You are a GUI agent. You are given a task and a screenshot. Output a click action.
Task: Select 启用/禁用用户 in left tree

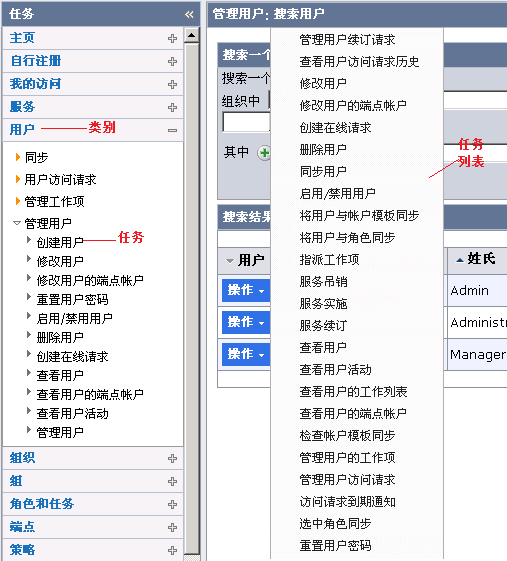pos(74,318)
